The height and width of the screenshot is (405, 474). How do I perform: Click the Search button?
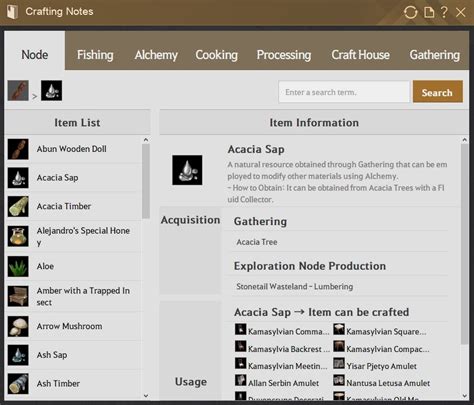click(x=438, y=91)
